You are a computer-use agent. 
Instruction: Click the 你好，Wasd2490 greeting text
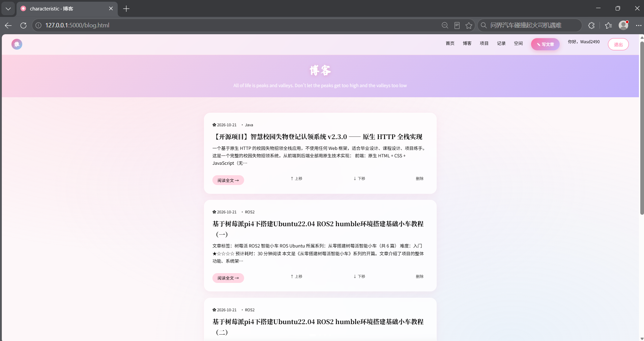coord(584,42)
